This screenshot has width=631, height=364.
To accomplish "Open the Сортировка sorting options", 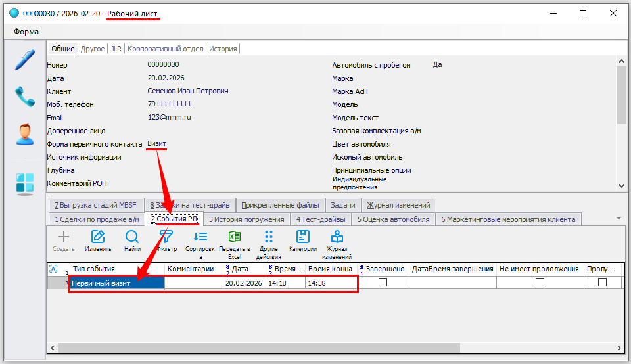I will [x=200, y=242].
